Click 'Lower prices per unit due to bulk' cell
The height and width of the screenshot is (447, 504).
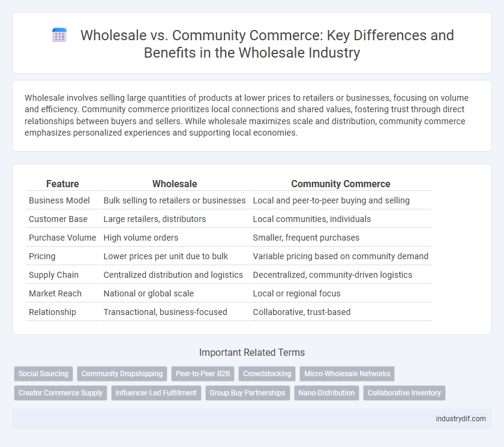(175, 256)
